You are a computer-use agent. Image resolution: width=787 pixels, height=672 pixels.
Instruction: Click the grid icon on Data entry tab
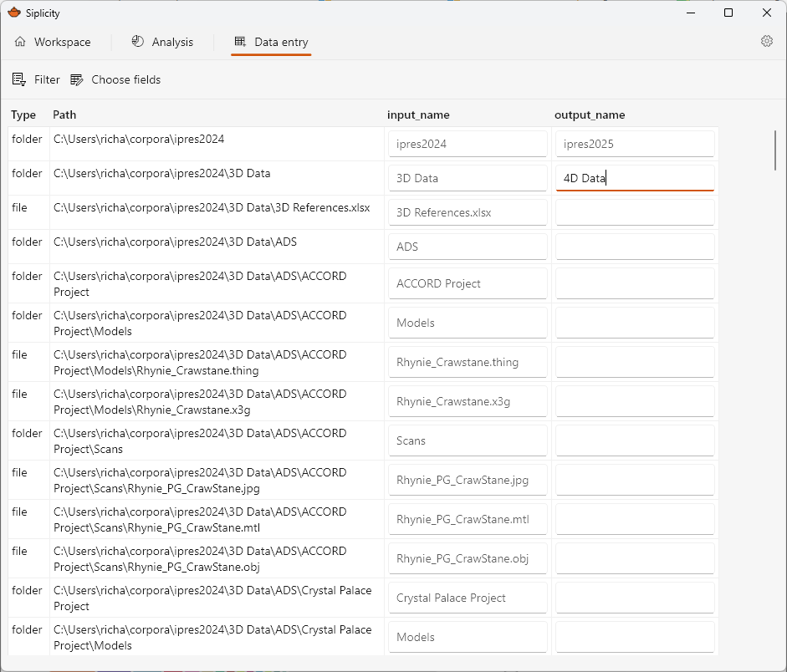tap(242, 42)
